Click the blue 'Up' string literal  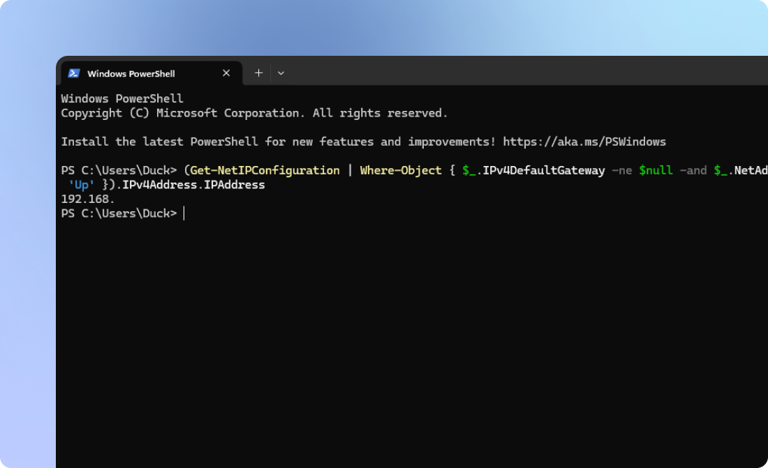pos(81,185)
